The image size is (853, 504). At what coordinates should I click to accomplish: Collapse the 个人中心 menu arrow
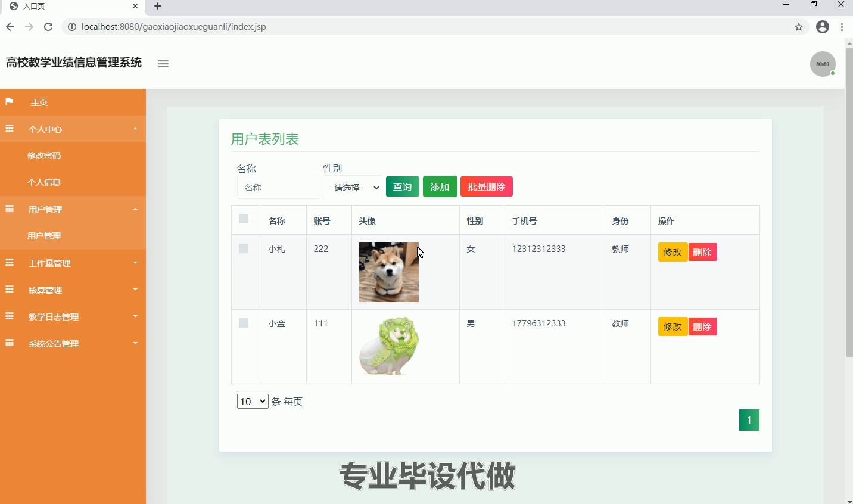pos(135,129)
